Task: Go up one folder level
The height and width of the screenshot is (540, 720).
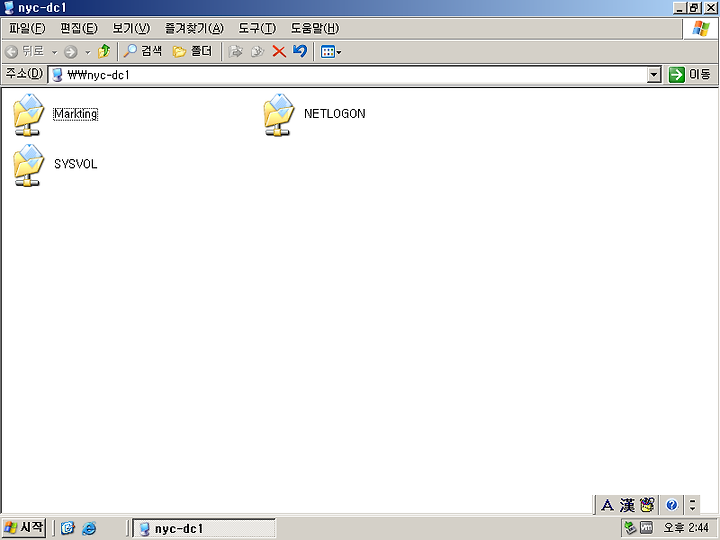Action: (x=104, y=51)
